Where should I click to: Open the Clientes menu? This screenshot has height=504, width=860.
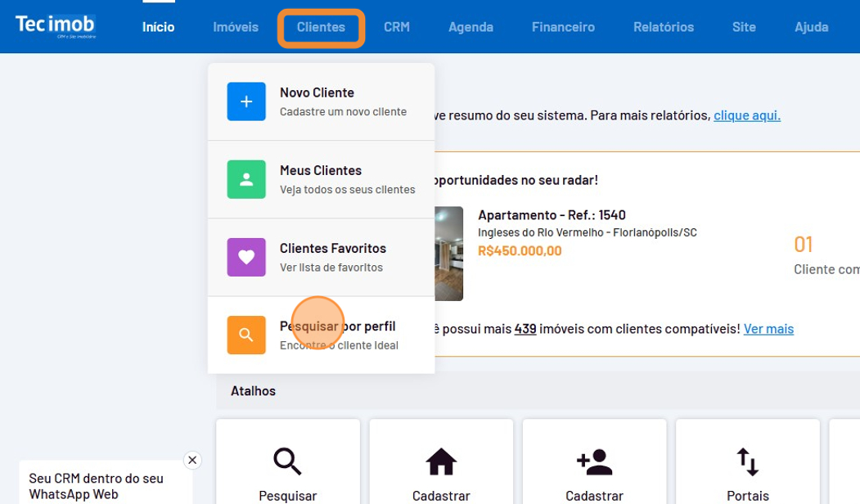coord(321,27)
